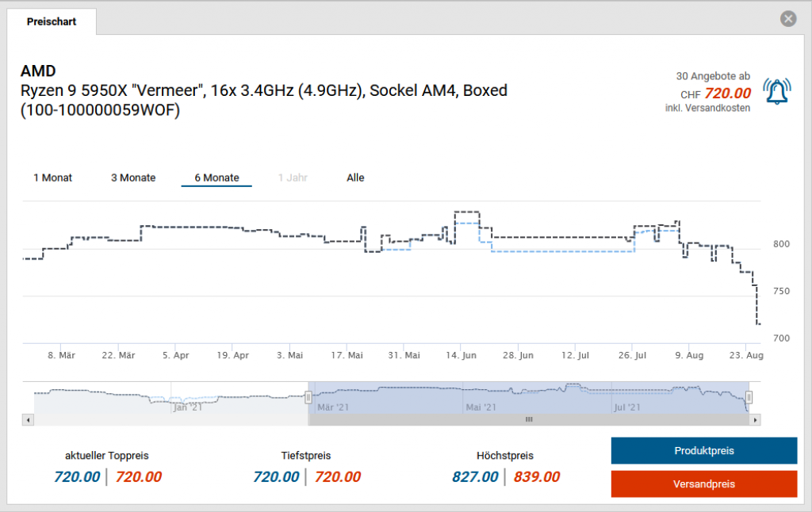Image resolution: width=812 pixels, height=512 pixels.
Task: Select the 1 Monat time range
Action: click(52, 178)
